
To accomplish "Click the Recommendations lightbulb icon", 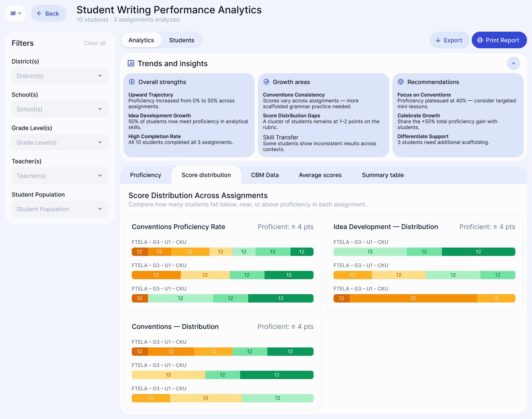I will click(401, 82).
